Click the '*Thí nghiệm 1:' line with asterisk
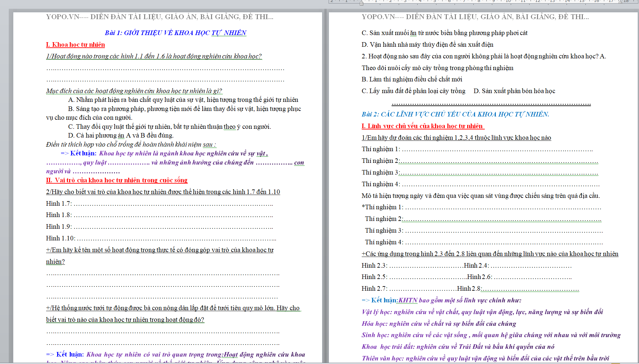The width and height of the screenshot is (639, 364). [x=482, y=207]
